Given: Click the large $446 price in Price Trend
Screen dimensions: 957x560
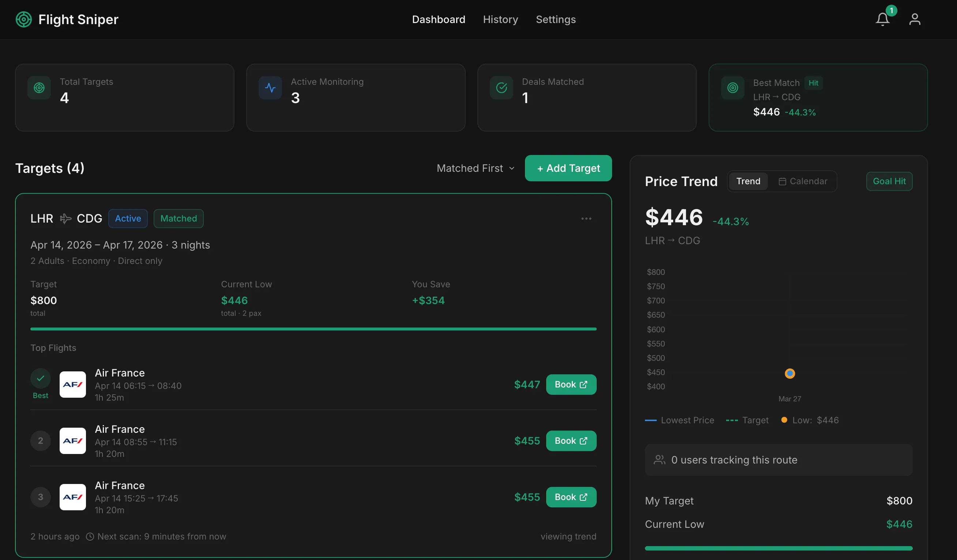Looking at the screenshot, I should click(674, 217).
